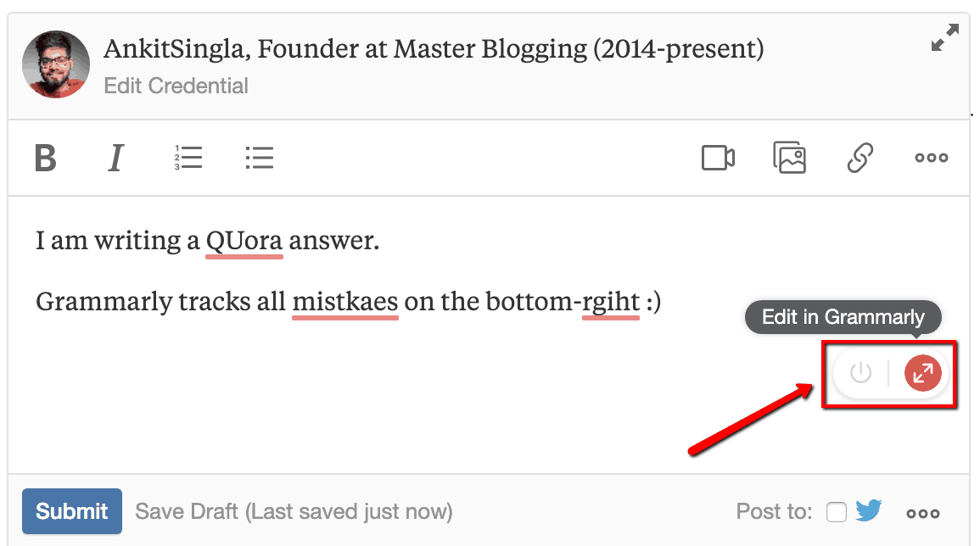This screenshot has width=980, height=546.
Task: Expand the answer editor to fullscreen
Action: [x=944, y=38]
